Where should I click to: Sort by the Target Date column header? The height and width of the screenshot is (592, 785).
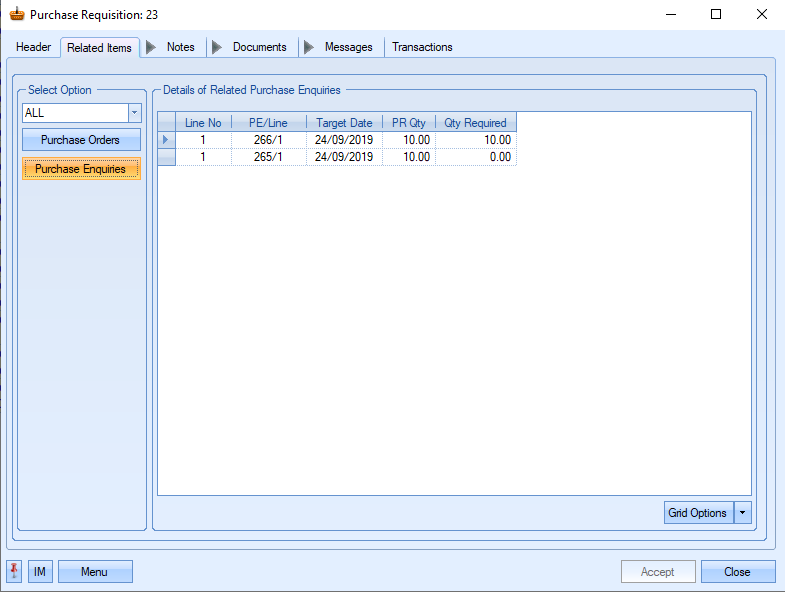tap(344, 123)
